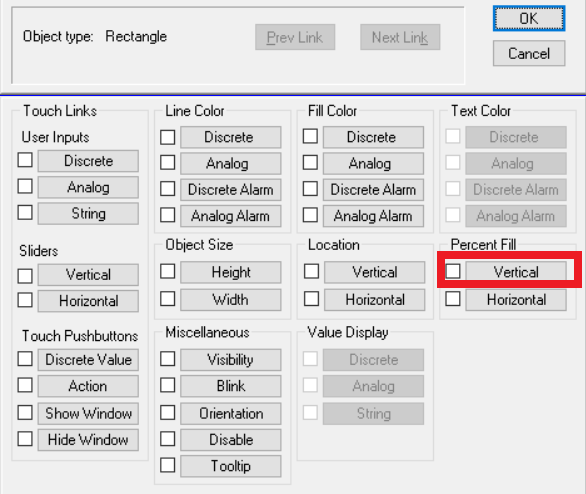
Task: Confirm dialog with OK button
Action: point(529,18)
